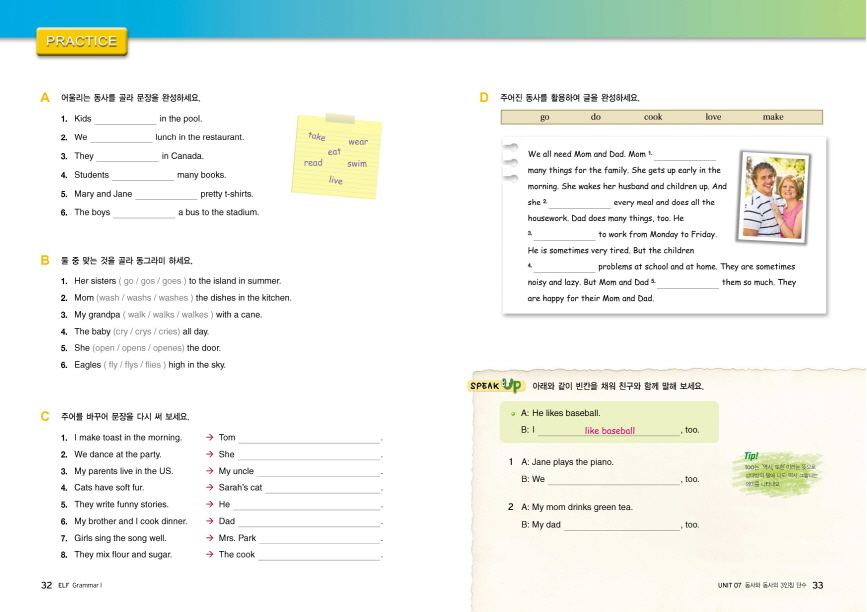This screenshot has width=867, height=612.
Task: Click the orange section C letter marker
Action: pyautogui.click(x=44, y=416)
